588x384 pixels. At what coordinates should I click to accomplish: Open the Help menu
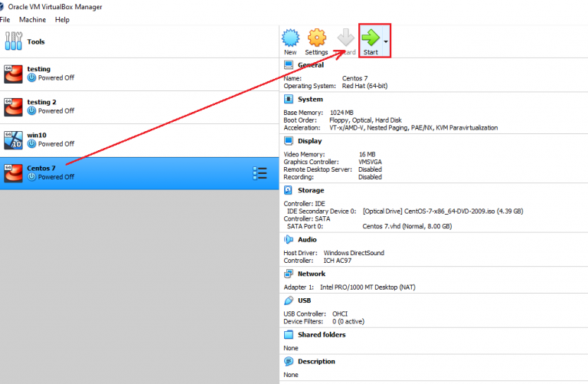coord(62,19)
